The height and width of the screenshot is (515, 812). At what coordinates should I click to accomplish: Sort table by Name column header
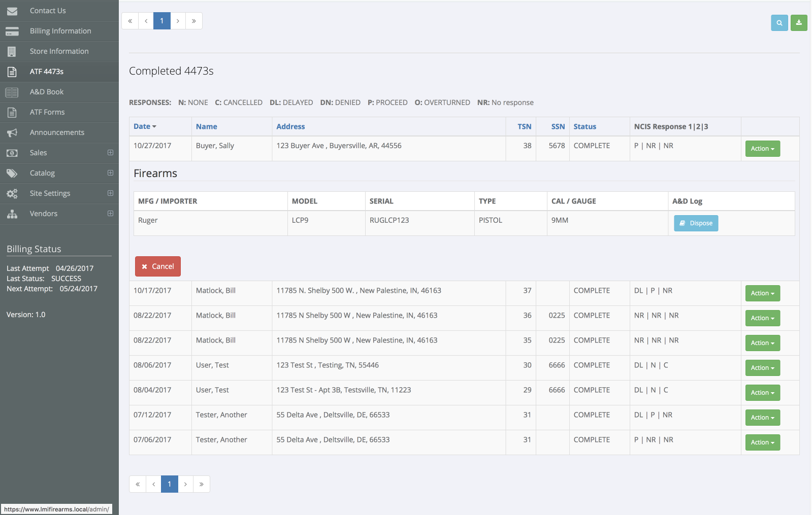pos(207,126)
